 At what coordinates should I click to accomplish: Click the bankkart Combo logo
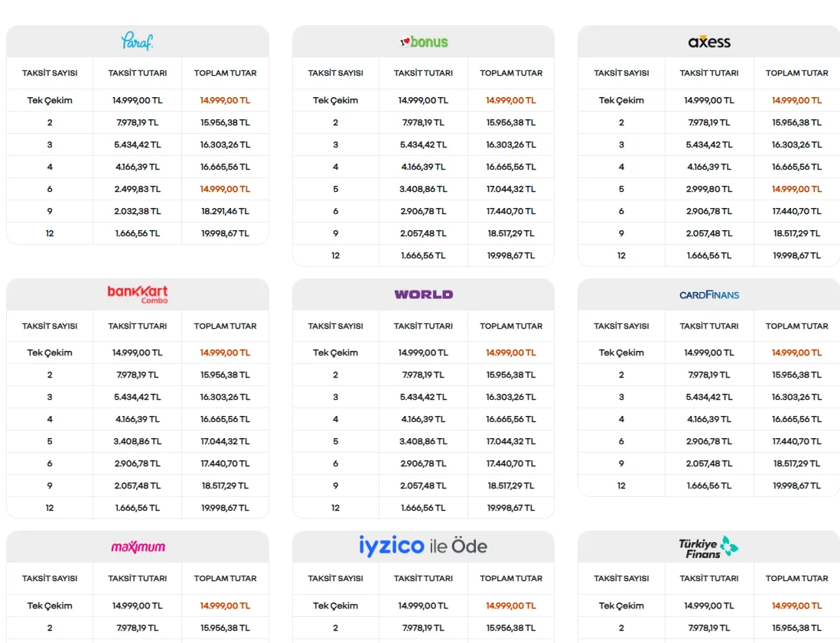click(x=138, y=294)
